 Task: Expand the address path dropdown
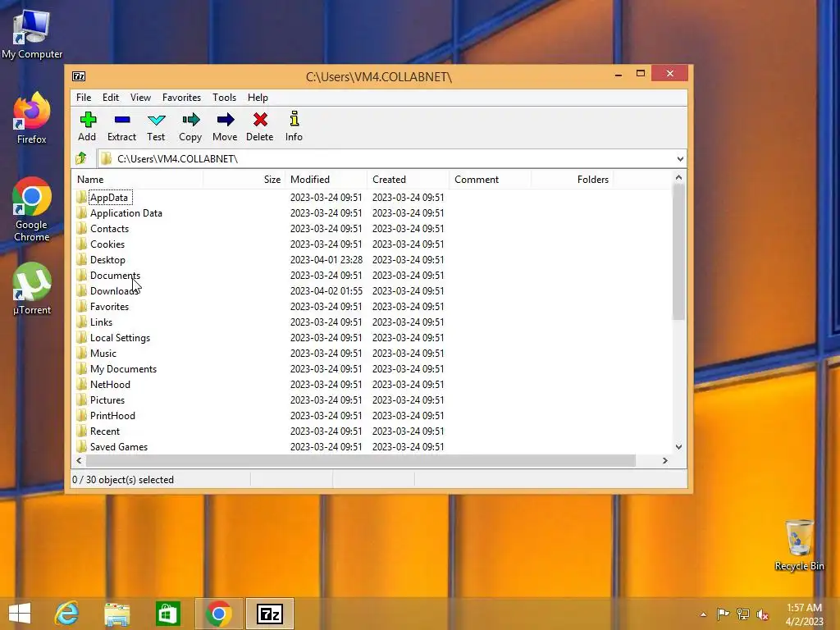pos(680,159)
